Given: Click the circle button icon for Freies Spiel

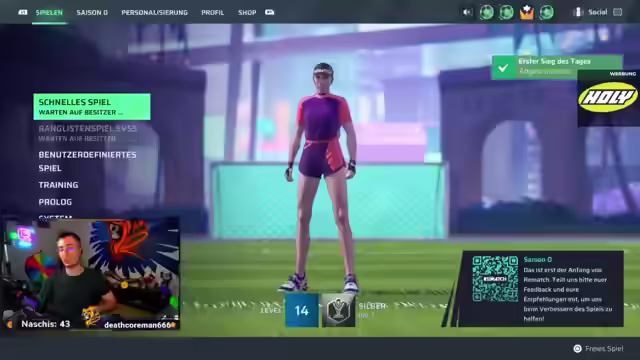Looking at the screenshot, I should click(x=578, y=349).
